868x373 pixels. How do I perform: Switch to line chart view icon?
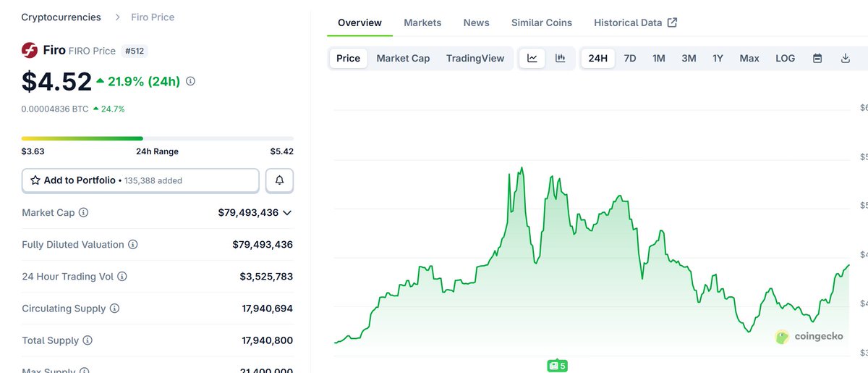tap(532, 58)
